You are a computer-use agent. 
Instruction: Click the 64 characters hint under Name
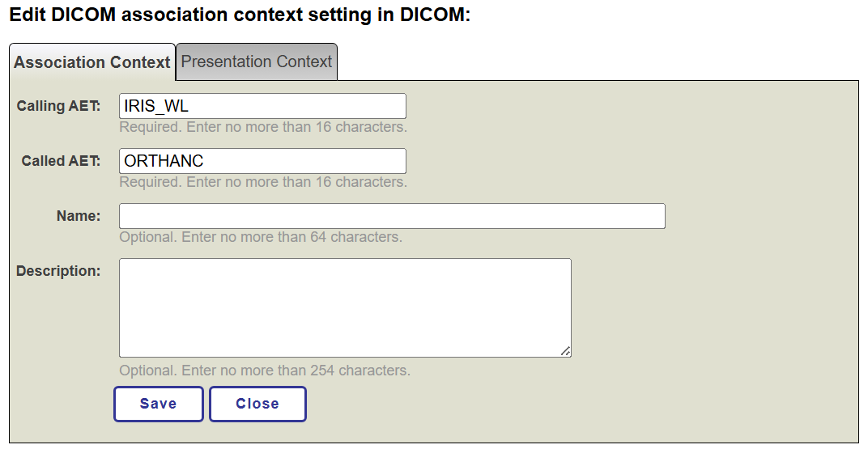coord(260,237)
